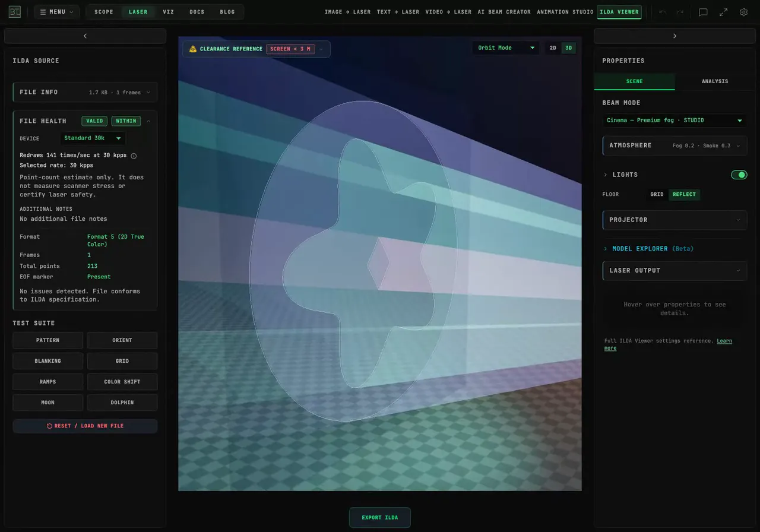Click Reset / Load New File
The height and width of the screenshot is (532, 760).
click(85, 426)
